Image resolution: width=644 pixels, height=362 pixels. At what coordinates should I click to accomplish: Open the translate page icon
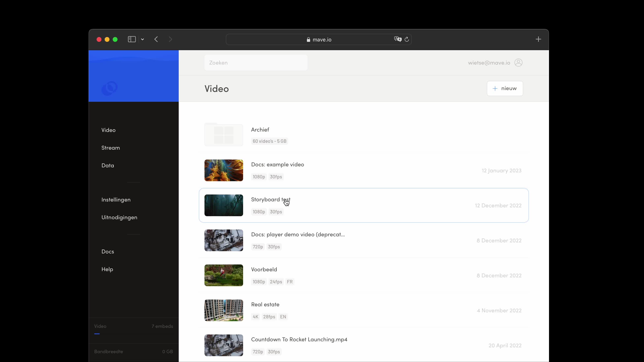[397, 39]
